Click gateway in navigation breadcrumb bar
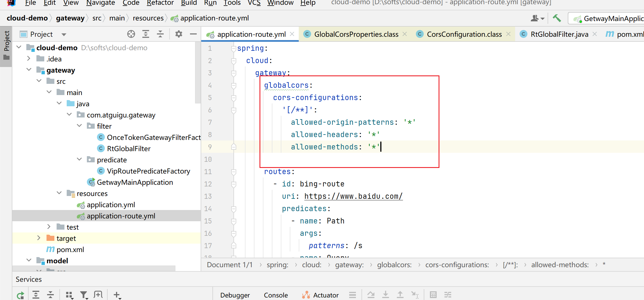644x300 pixels. click(70, 18)
